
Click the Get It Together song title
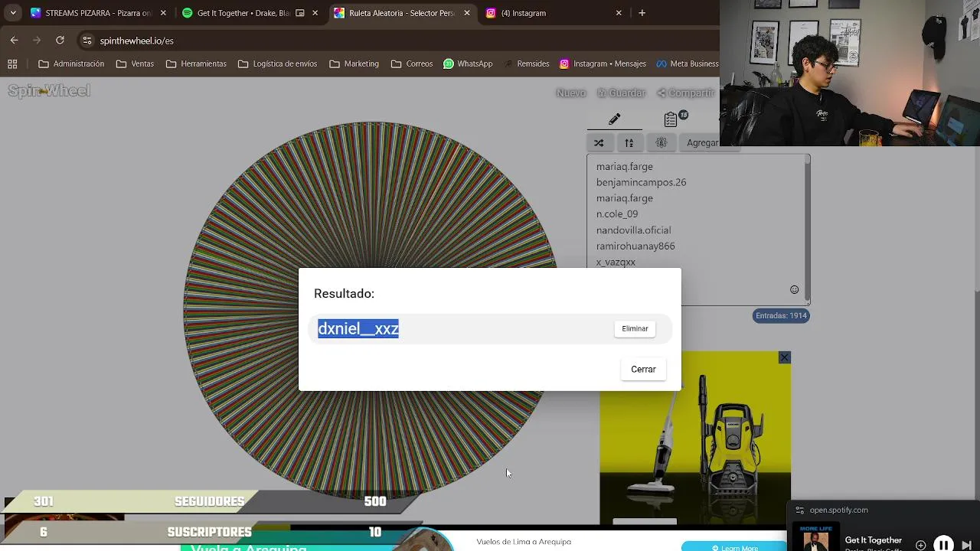pos(874,540)
